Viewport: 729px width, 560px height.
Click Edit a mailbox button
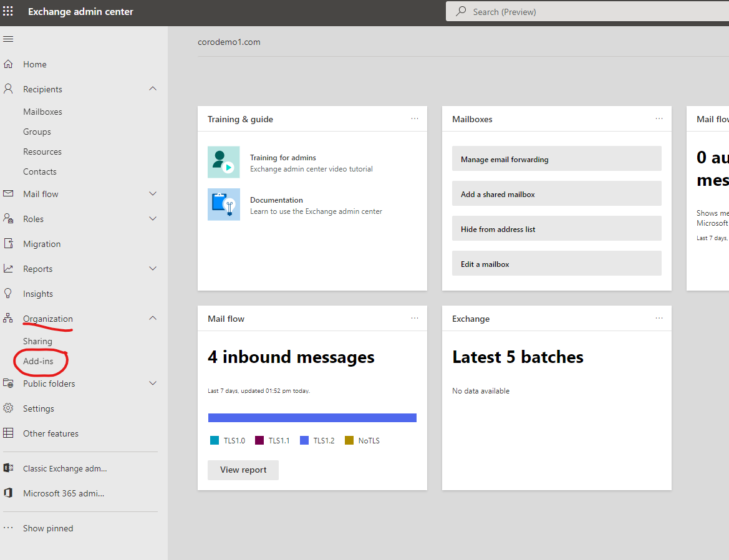tap(556, 264)
